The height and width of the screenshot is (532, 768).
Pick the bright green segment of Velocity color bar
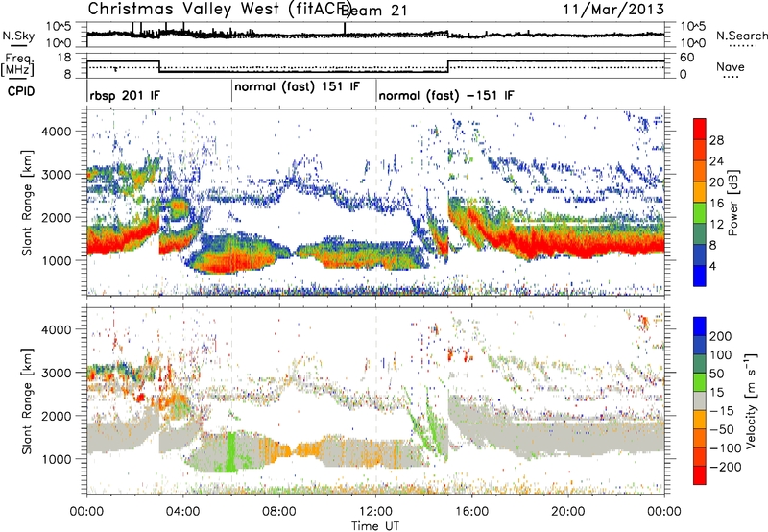pyautogui.click(x=700, y=382)
